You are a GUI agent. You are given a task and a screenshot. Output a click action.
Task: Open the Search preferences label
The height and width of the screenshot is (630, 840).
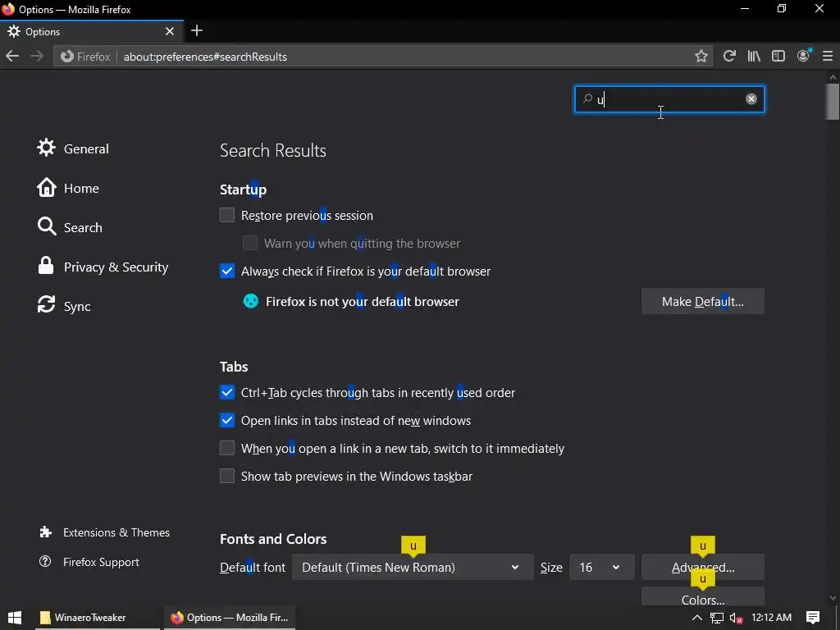click(x=83, y=227)
